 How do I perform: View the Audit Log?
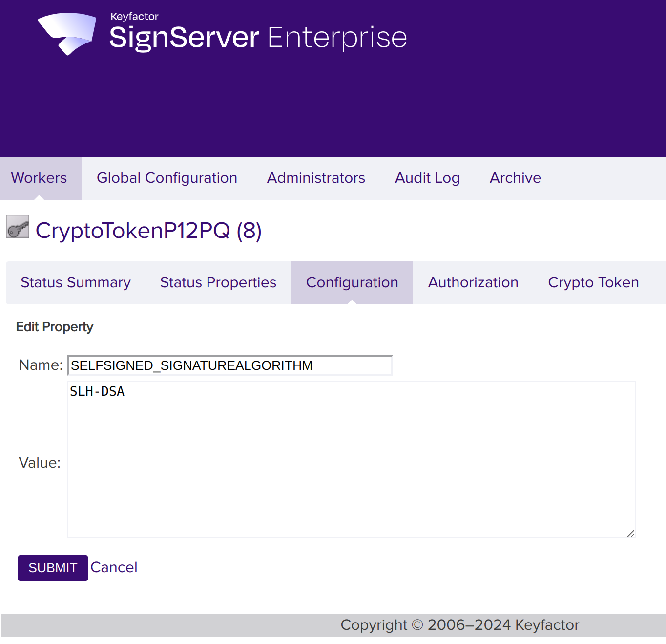click(x=427, y=178)
